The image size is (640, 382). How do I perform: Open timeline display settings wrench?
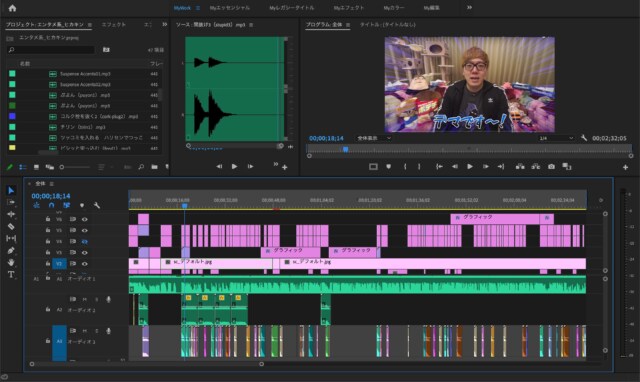[97, 205]
